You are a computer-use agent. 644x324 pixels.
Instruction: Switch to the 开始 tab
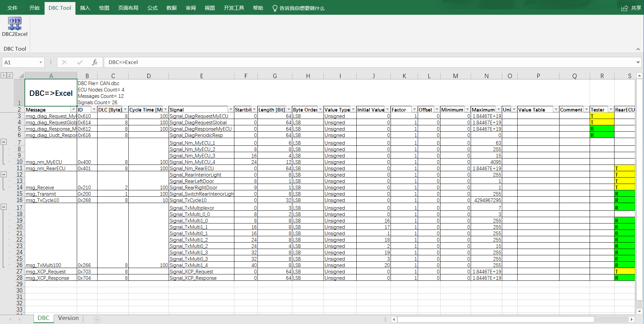[34, 8]
